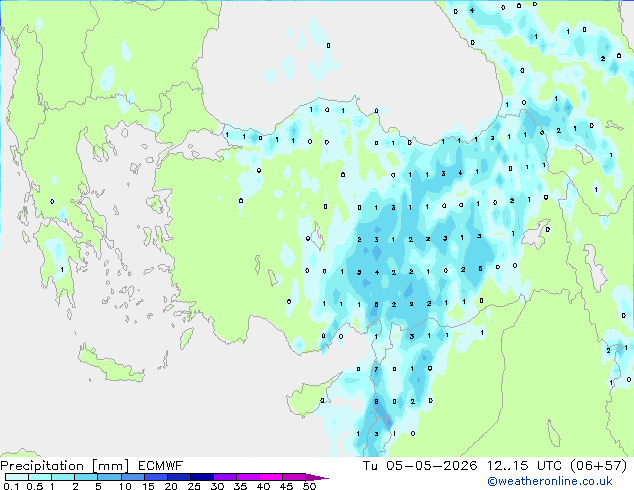The height and width of the screenshot is (490, 634).
Task: Pick legend swatch between 10 and 15
Action: [133, 477]
